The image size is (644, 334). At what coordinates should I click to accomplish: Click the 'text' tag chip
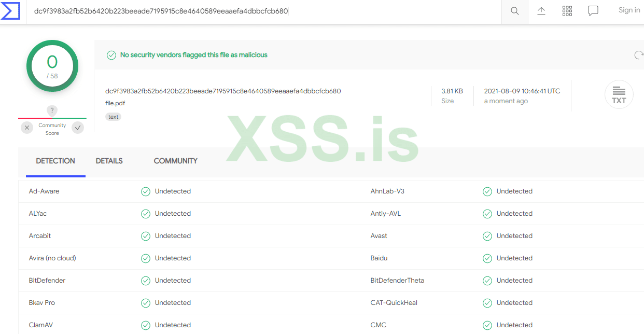point(114,117)
